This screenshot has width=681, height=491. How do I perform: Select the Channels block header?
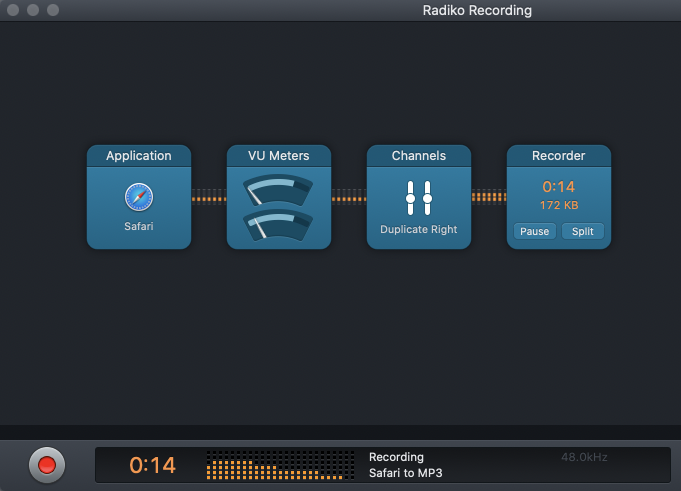click(x=419, y=156)
